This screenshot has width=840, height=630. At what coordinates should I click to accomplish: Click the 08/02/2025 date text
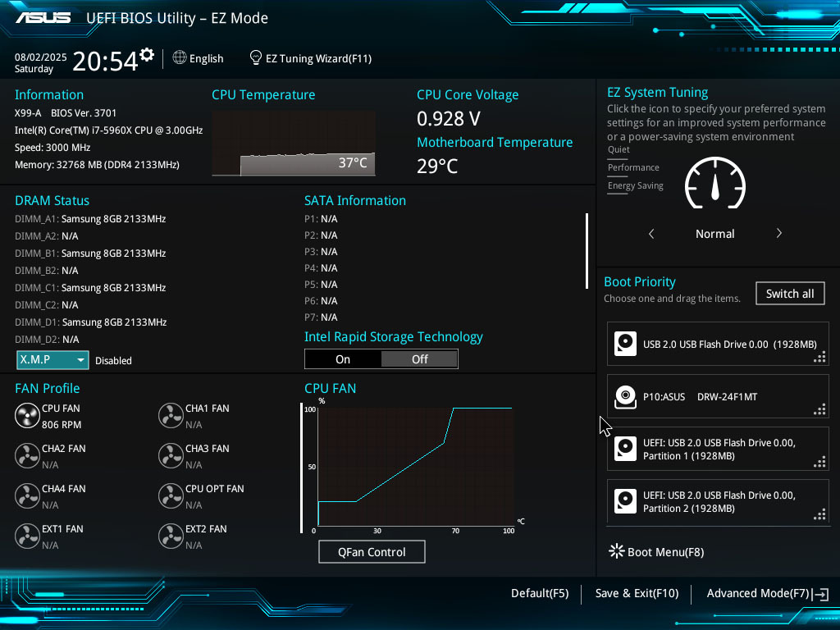pos(41,57)
